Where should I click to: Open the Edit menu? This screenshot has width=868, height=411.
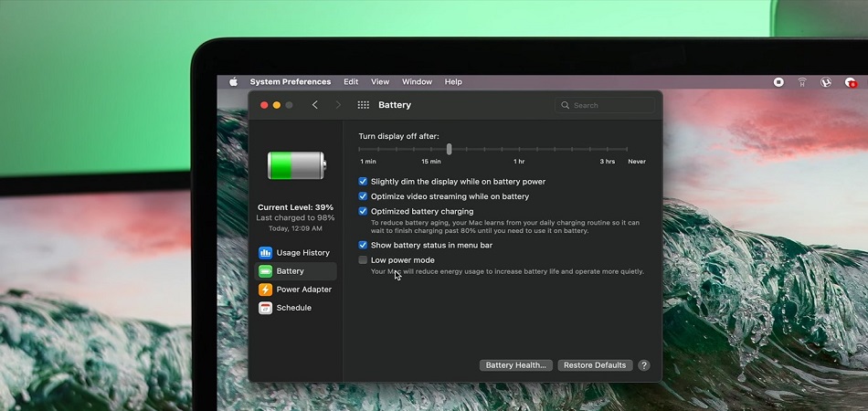(x=351, y=82)
